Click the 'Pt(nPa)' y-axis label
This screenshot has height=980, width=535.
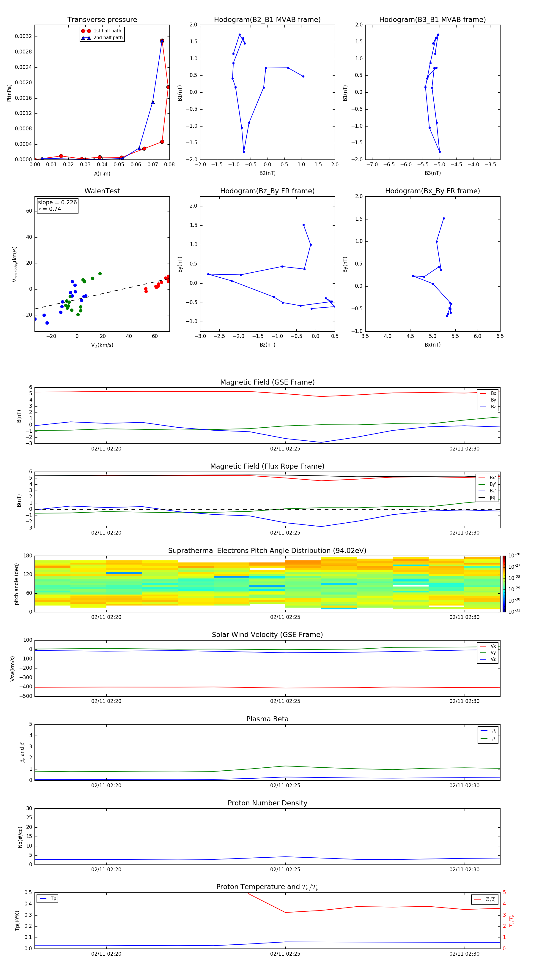coord(9,92)
